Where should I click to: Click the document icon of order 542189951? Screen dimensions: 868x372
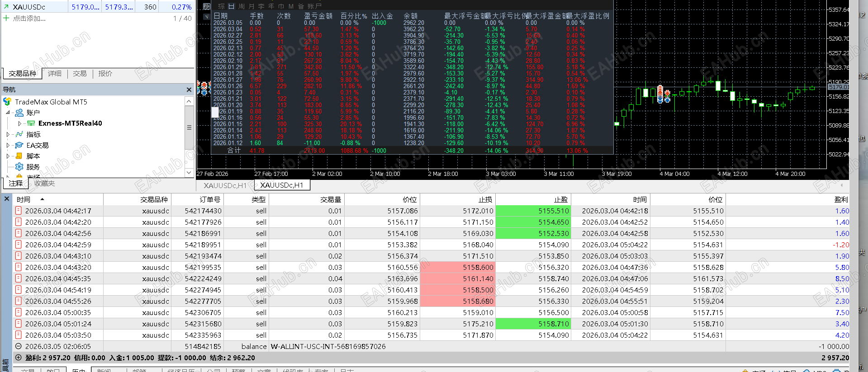(19, 245)
